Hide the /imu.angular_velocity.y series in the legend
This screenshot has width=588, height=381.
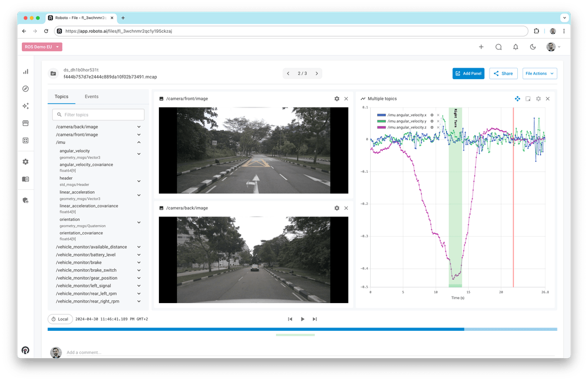(x=438, y=122)
